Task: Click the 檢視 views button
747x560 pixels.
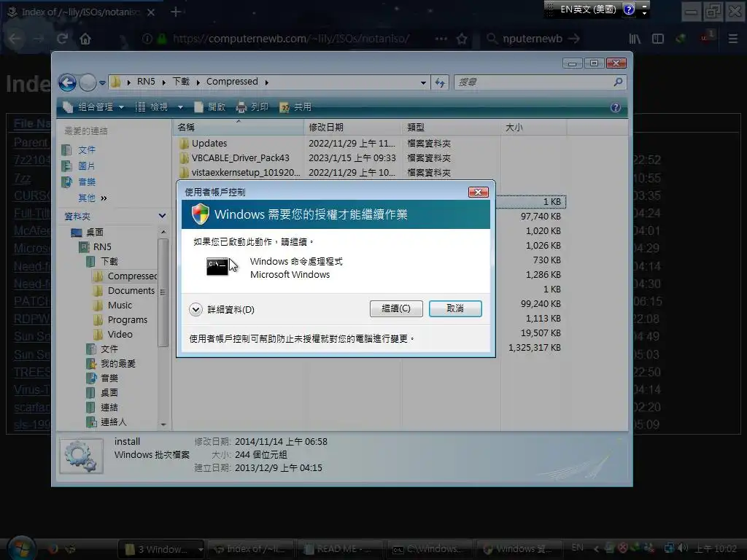Action: (152, 107)
